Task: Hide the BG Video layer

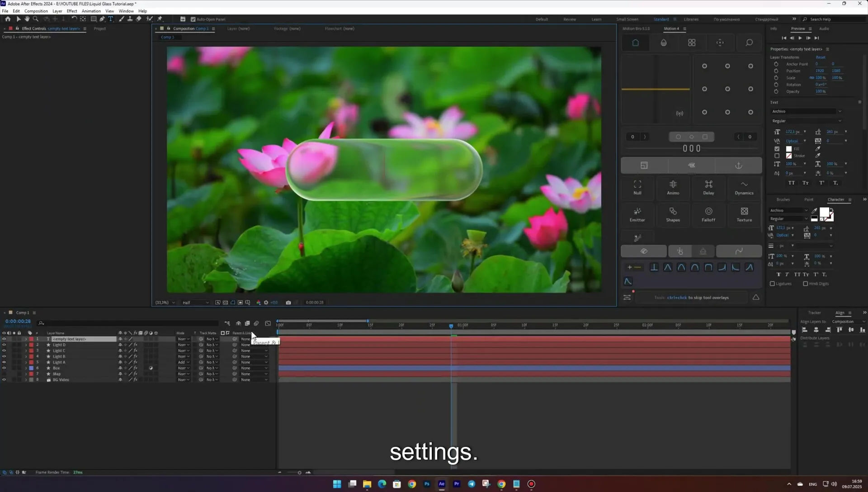Action: click(x=4, y=380)
